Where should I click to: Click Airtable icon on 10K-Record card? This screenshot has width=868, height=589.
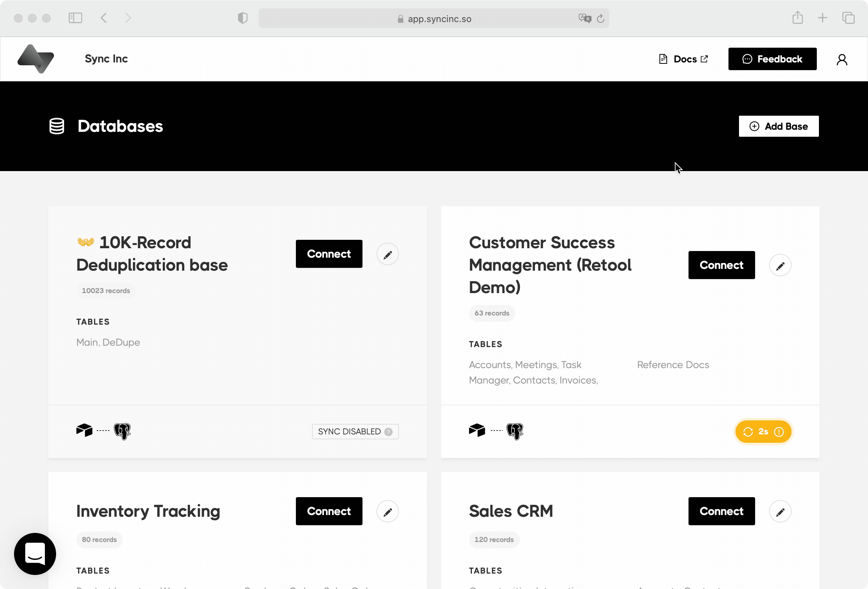click(84, 430)
